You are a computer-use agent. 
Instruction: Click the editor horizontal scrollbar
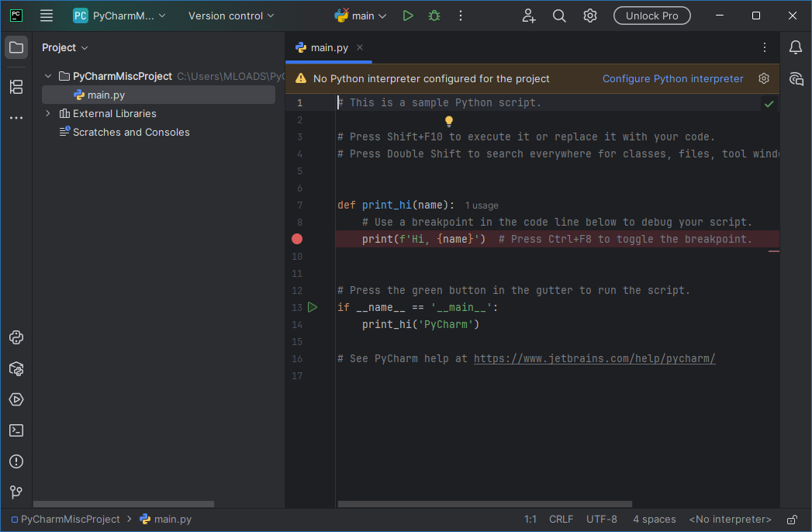tap(485, 504)
